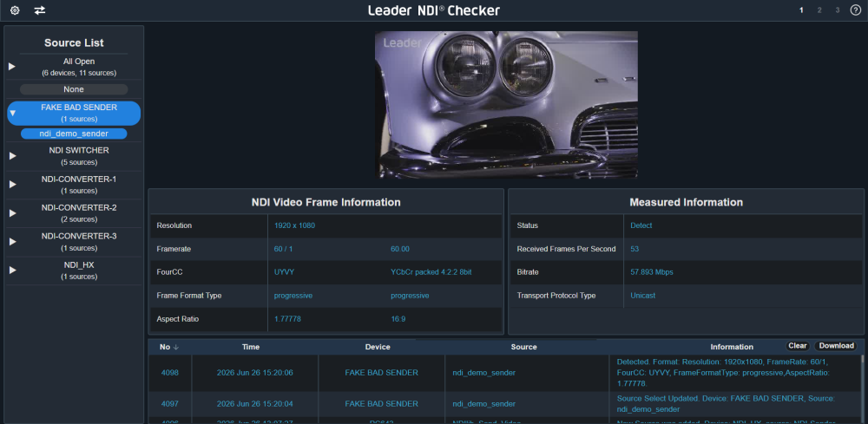Click the Time column header

click(251, 347)
